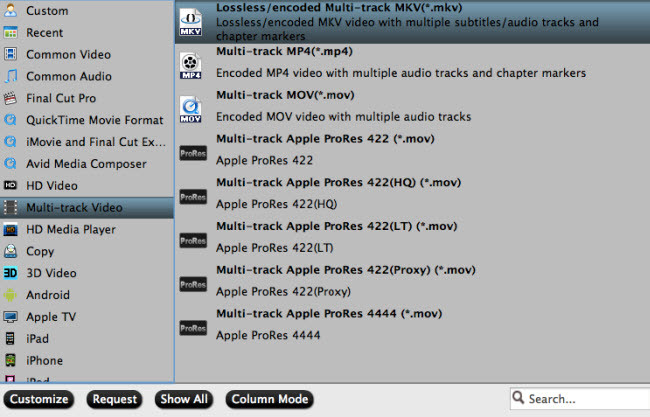
Task: Click the ProRes icon for ProRes 422(LT)
Action: coord(193,240)
